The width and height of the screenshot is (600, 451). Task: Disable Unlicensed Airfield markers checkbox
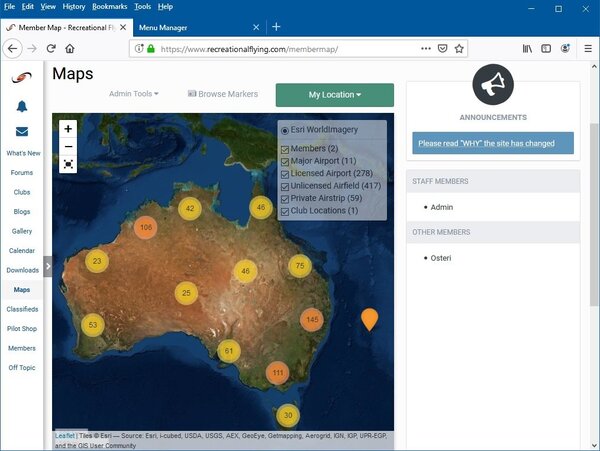[x=285, y=186]
